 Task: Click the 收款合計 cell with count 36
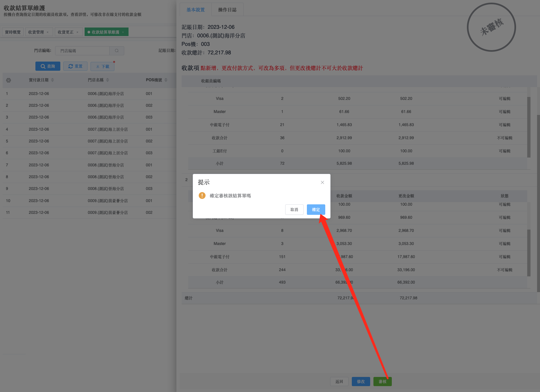(220, 138)
